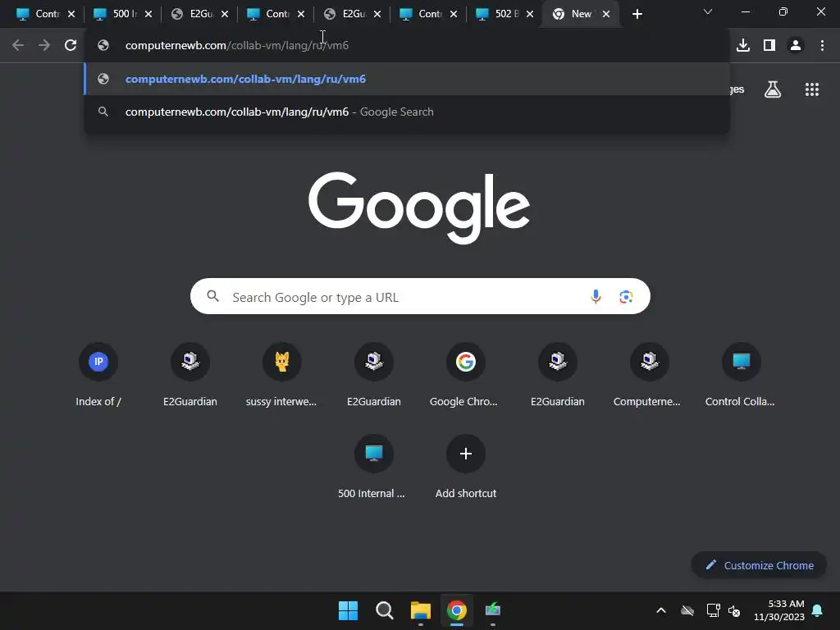Open Chrome downloads icon

[x=743, y=46]
